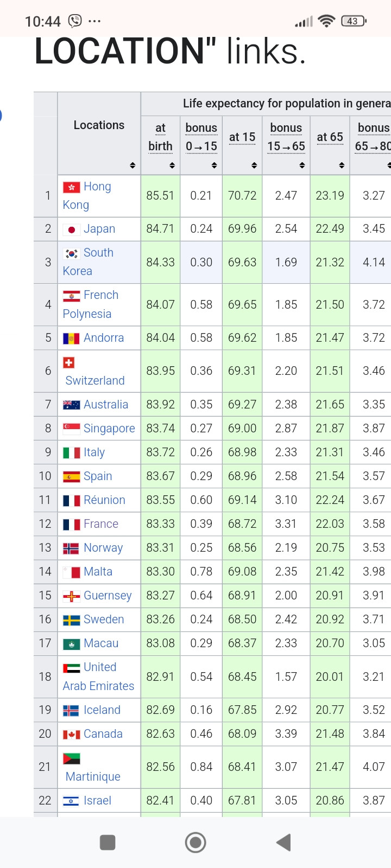Tap the Japan flag icon

coord(72,229)
